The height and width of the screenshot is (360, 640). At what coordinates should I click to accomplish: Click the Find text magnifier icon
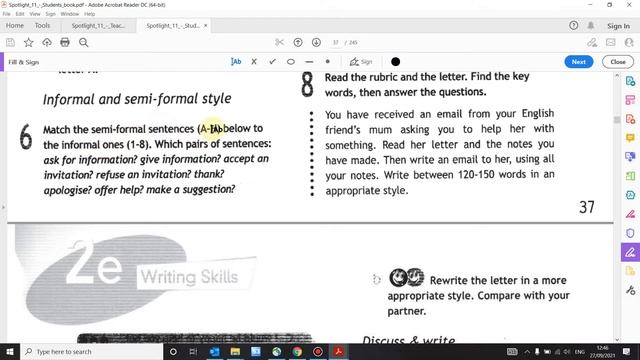84,42
